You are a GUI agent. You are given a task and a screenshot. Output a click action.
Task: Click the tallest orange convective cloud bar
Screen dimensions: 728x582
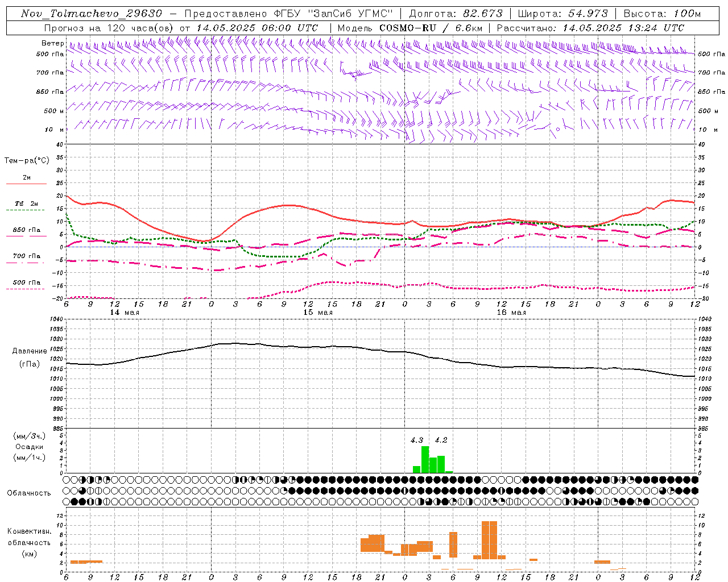coord(489,540)
